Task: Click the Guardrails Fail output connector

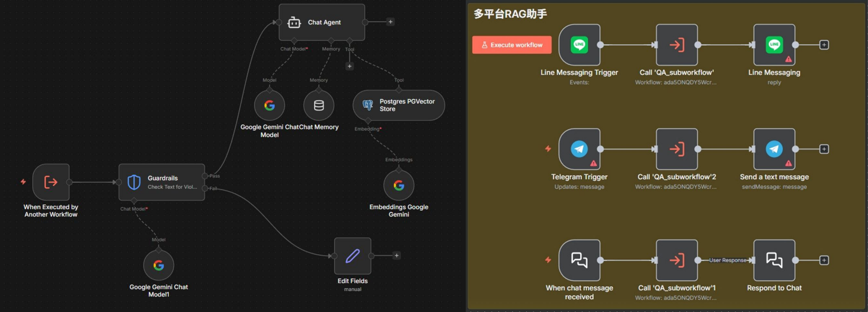Action: click(x=205, y=188)
